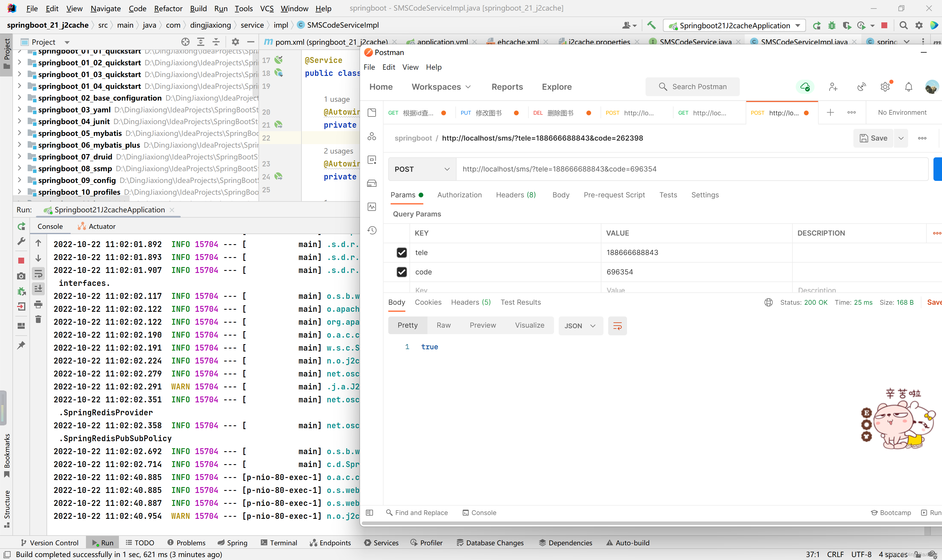Open the POST method dropdown

click(x=422, y=169)
